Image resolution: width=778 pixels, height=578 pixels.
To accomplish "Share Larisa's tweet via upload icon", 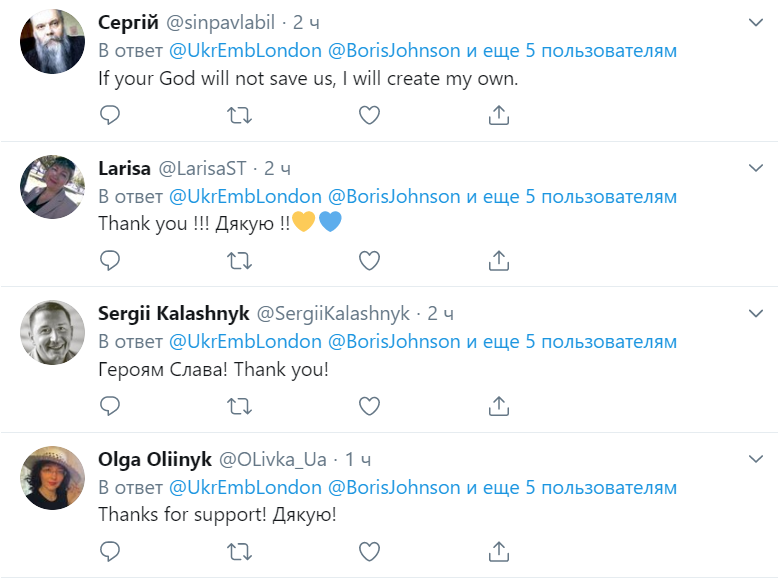I will pos(499,260).
